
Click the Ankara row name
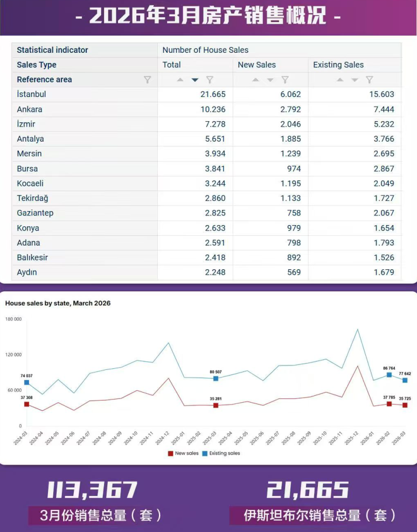30,109
